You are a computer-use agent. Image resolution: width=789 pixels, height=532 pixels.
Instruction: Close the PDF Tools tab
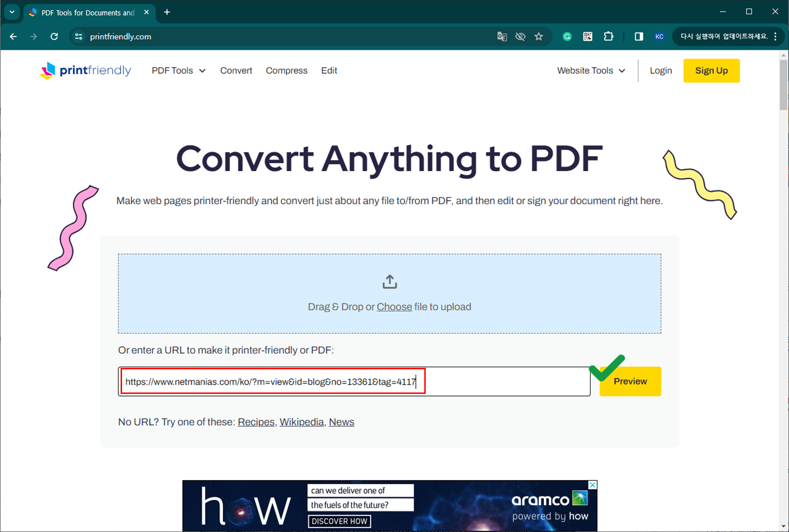click(147, 12)
